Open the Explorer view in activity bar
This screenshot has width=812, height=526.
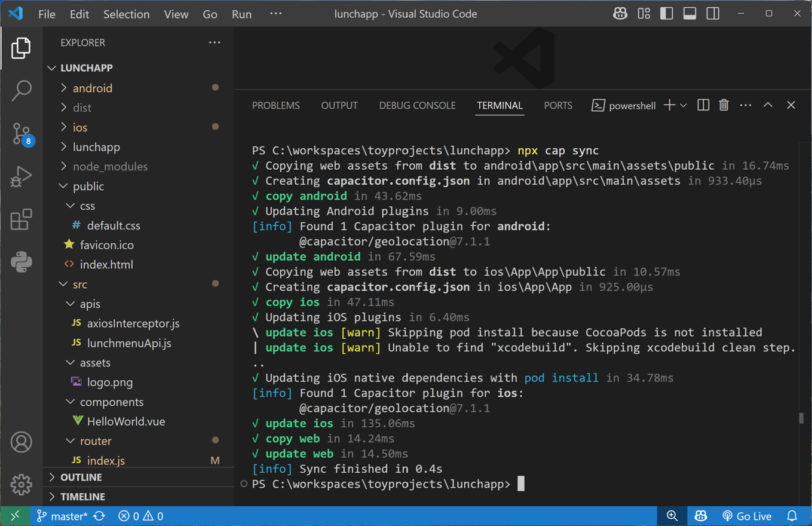pyautogui.click(x=21, y=48)
